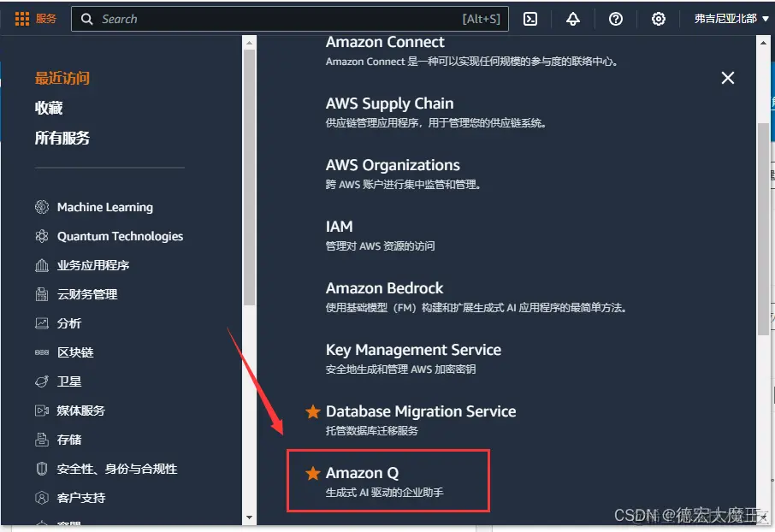Click category list scrollbar up arrow
Image resolution: width=775 pixels, height=532 pixels.
click(x=249, y=43)
